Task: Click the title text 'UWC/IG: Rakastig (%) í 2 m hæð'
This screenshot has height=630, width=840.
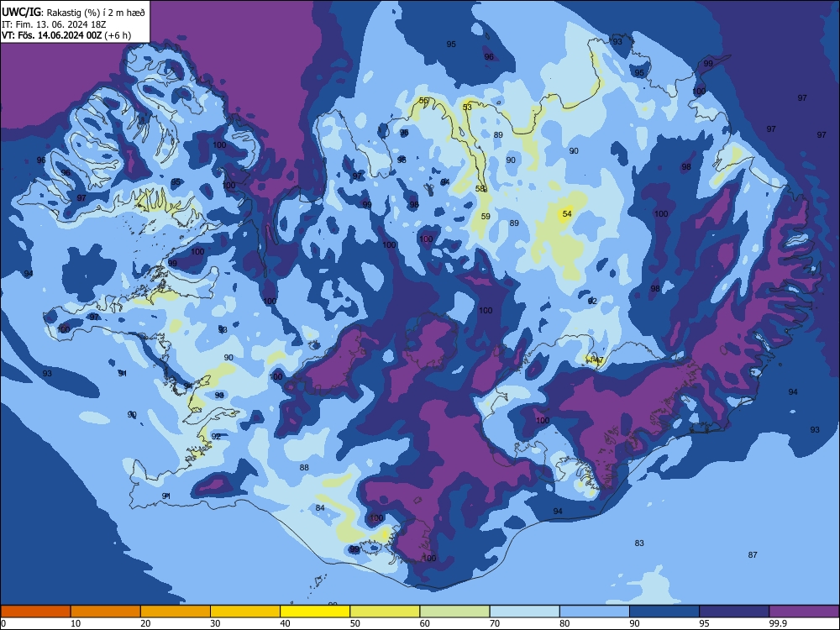Action: click(73, 12)
